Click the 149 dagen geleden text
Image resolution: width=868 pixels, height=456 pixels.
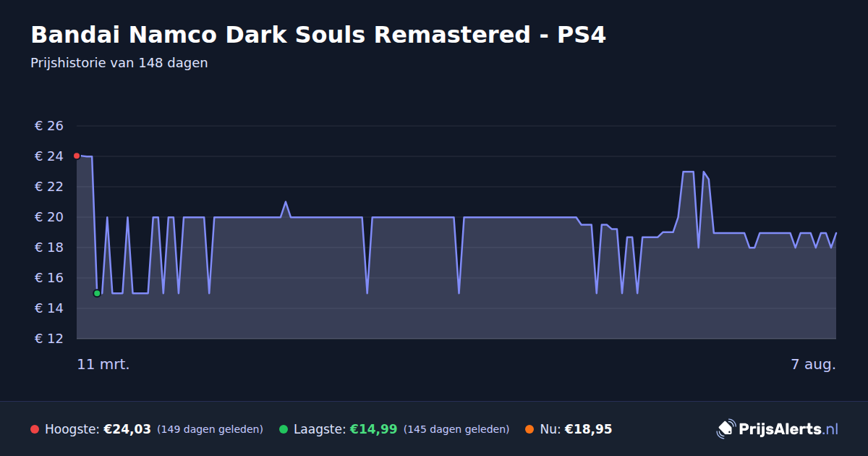tap(210, 429)
